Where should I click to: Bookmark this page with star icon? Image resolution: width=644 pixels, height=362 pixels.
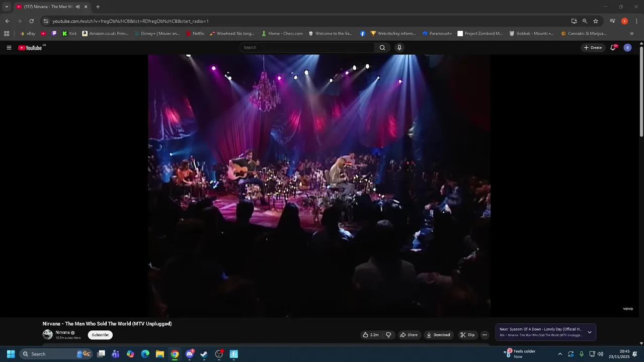596,21
